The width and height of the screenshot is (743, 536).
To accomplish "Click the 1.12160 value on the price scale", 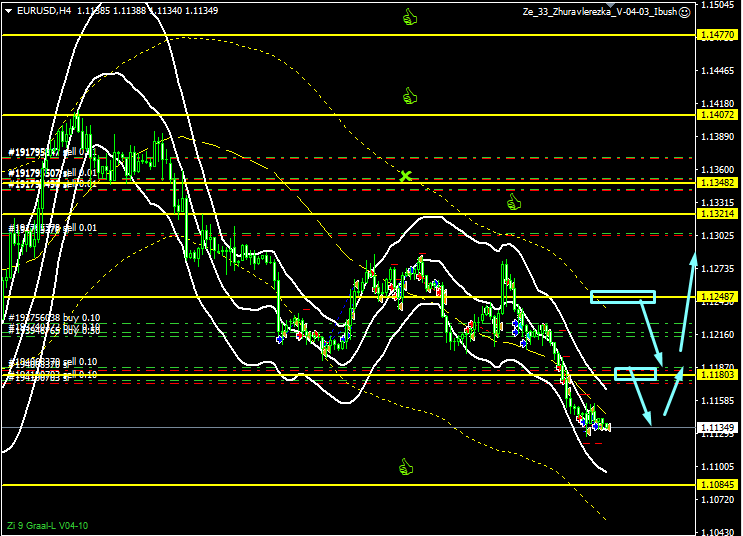I will coord(717,335).
